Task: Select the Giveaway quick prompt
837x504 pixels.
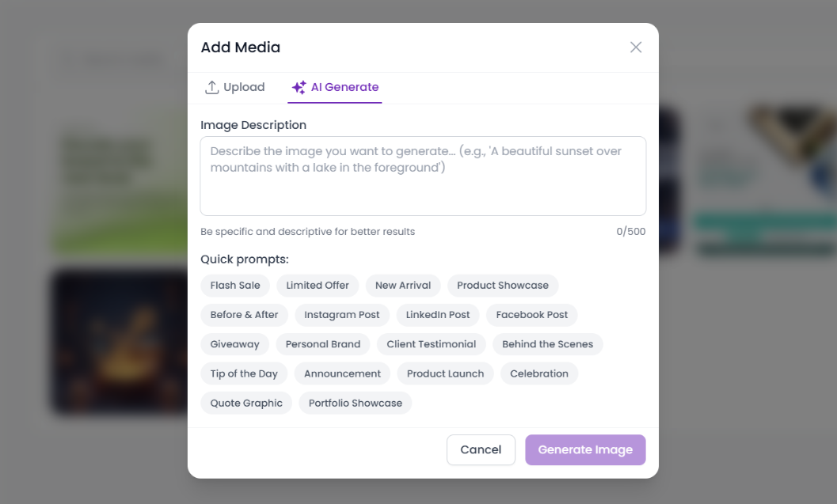Action: (234, 344)
